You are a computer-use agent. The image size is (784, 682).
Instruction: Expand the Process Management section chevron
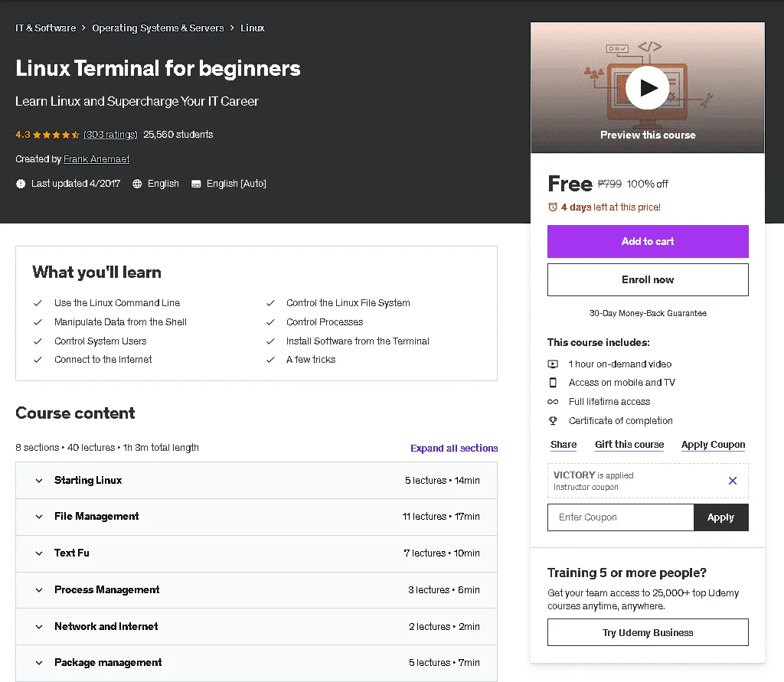pos(39,590)
